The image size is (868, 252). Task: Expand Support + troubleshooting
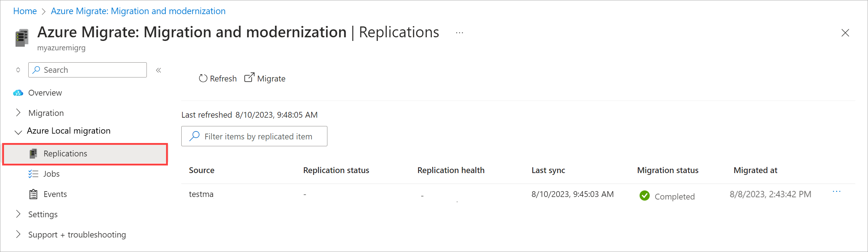[x=18, y=234]
